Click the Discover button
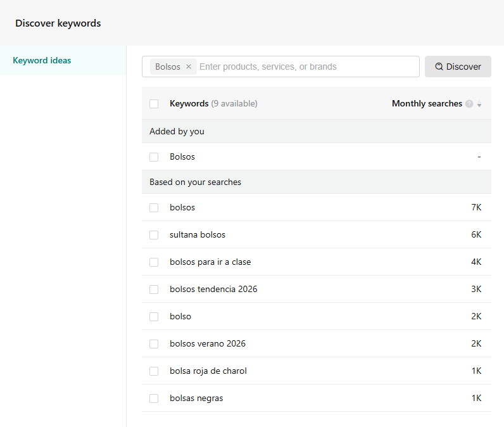Viewport: 504px width, 427px height. click(458, 67)
